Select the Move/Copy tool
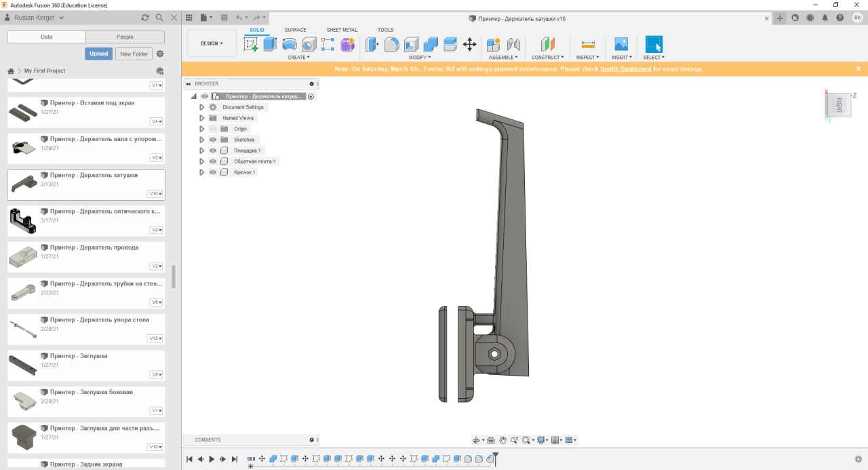Viewport: 868px width, 470px height. click(x=469, y=45)
